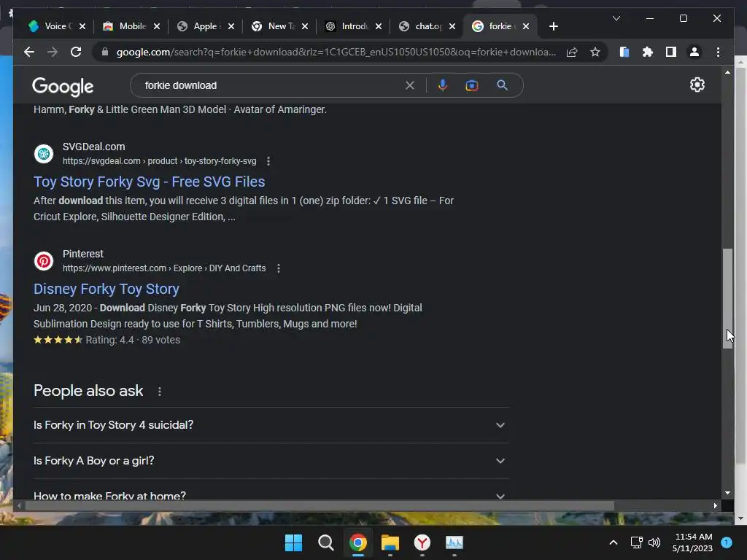Open File Explorer from the taskbar
The height and width of the screenshot is (560, 747).
coord(390,542)
